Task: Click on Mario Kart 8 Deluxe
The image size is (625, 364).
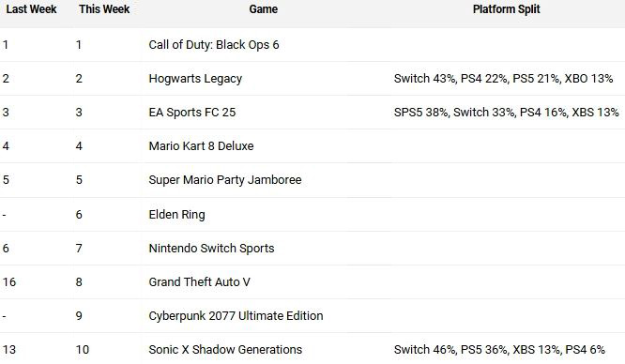Action: (x=201, y=146)
